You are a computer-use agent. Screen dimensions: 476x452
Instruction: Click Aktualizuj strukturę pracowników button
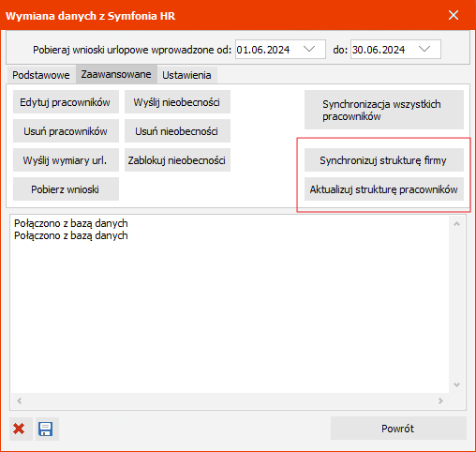[x=384, y=189]
